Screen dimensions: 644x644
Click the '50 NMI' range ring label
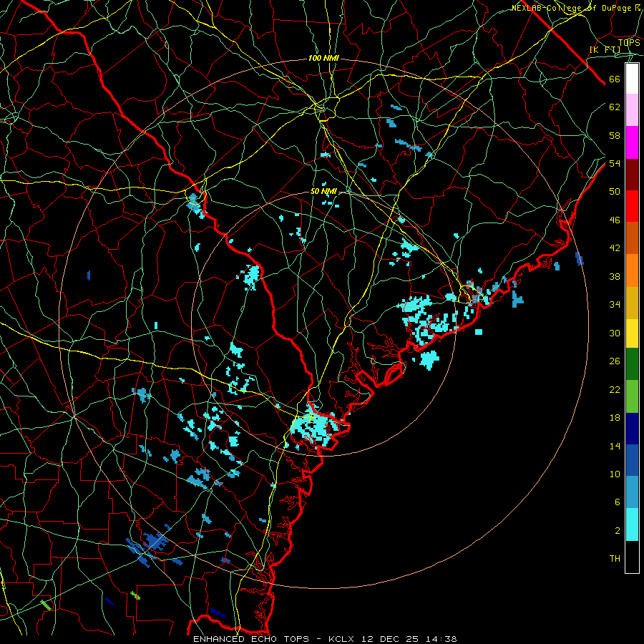pos(323,191)
